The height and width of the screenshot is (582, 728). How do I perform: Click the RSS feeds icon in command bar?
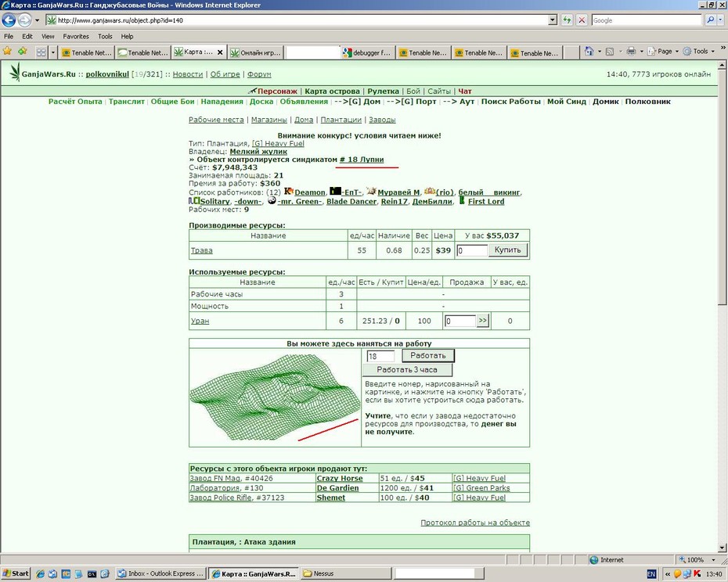click(610, 52)
